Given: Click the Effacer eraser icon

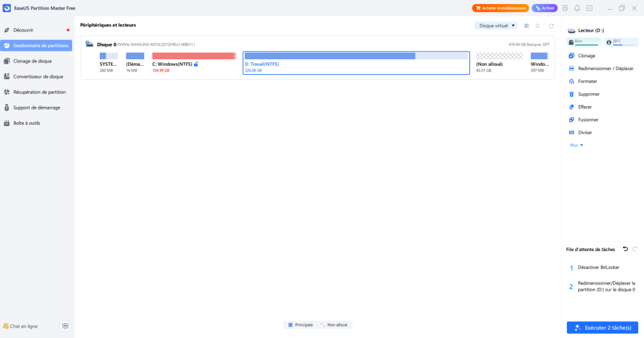Looking at the screenshot, I should (571, 107).
